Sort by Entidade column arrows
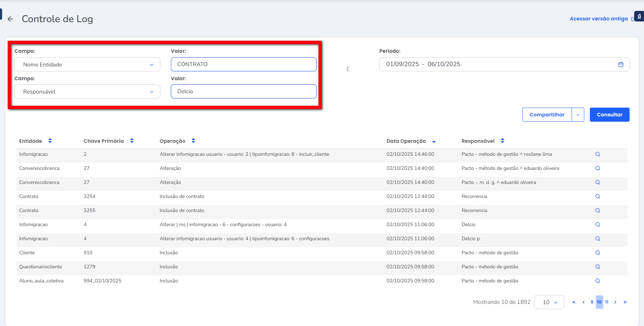 click(x=50, y=141)
